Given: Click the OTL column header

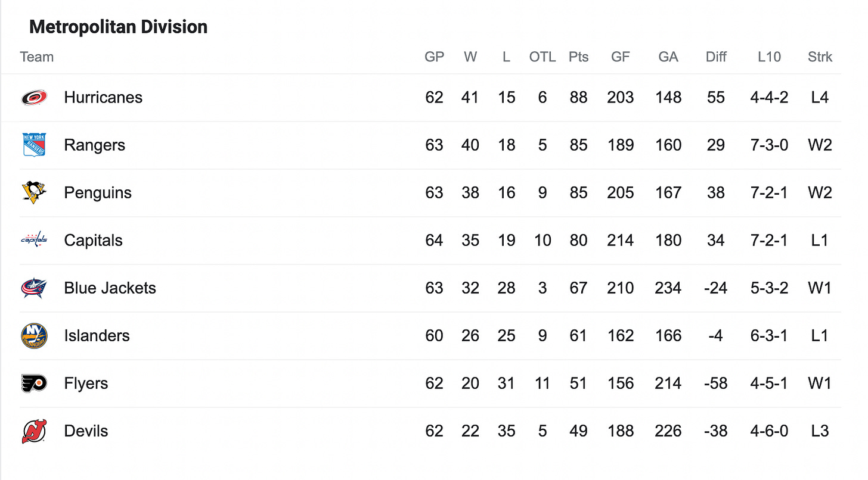Looking at the screenshot, I should click(542, 57).
